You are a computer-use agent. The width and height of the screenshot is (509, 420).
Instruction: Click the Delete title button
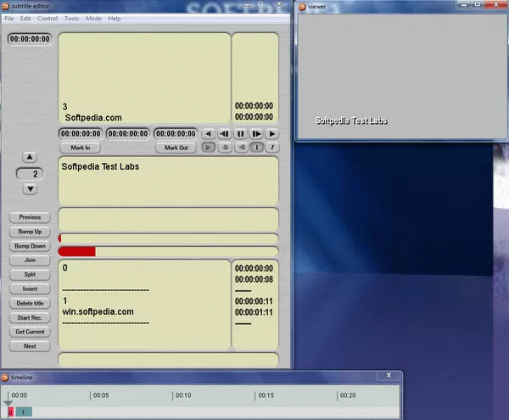[30, 304]
